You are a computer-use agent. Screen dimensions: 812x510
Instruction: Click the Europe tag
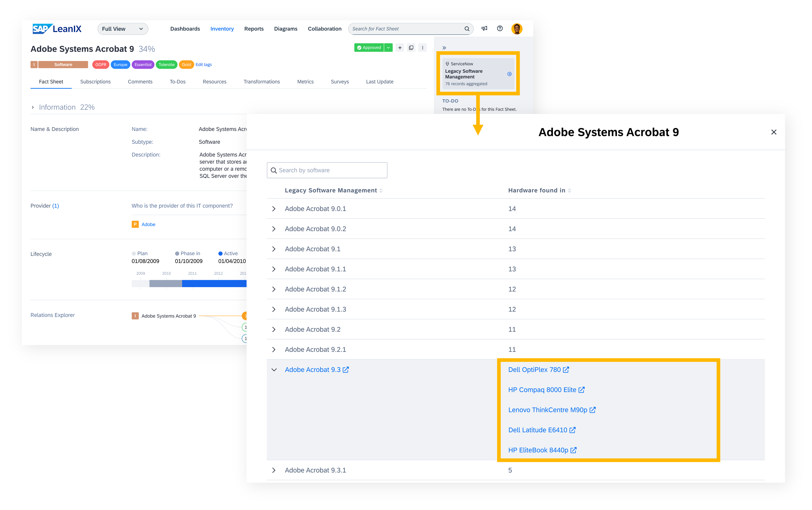(120, 64)
